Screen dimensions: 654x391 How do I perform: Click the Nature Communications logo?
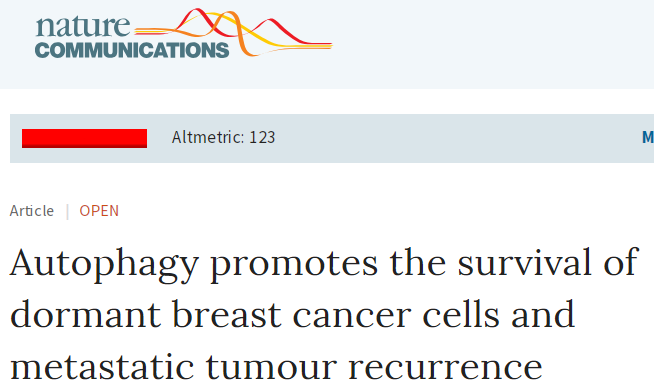[x=184, y=33]
